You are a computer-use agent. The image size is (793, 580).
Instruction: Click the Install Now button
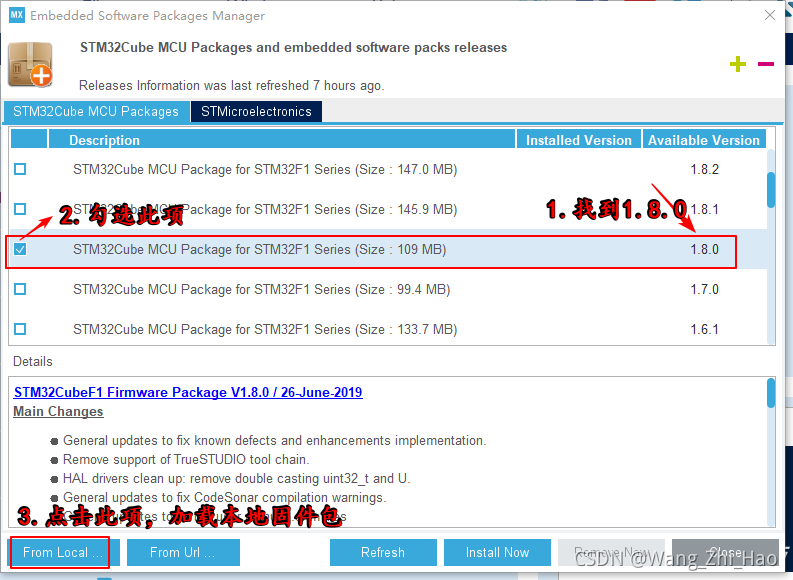point(497,552)
